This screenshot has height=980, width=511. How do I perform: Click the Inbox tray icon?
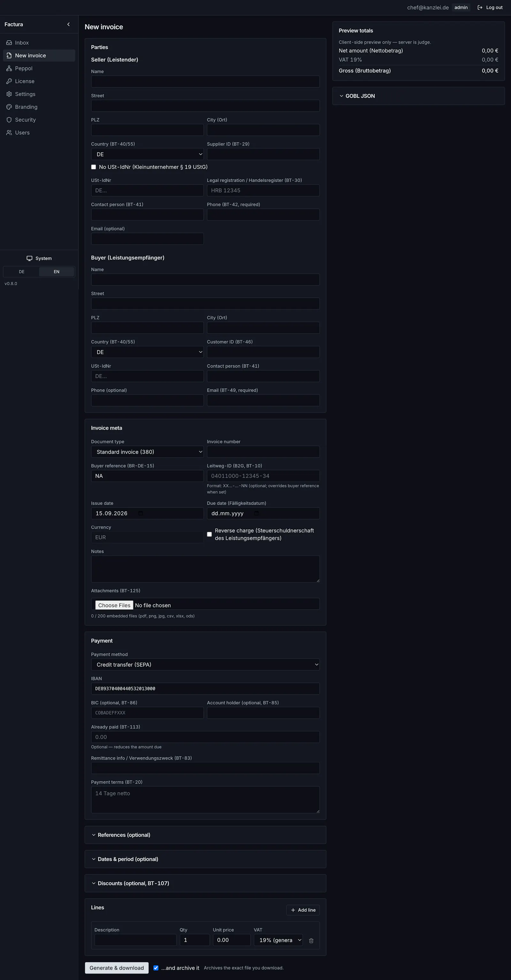[9, 42]
